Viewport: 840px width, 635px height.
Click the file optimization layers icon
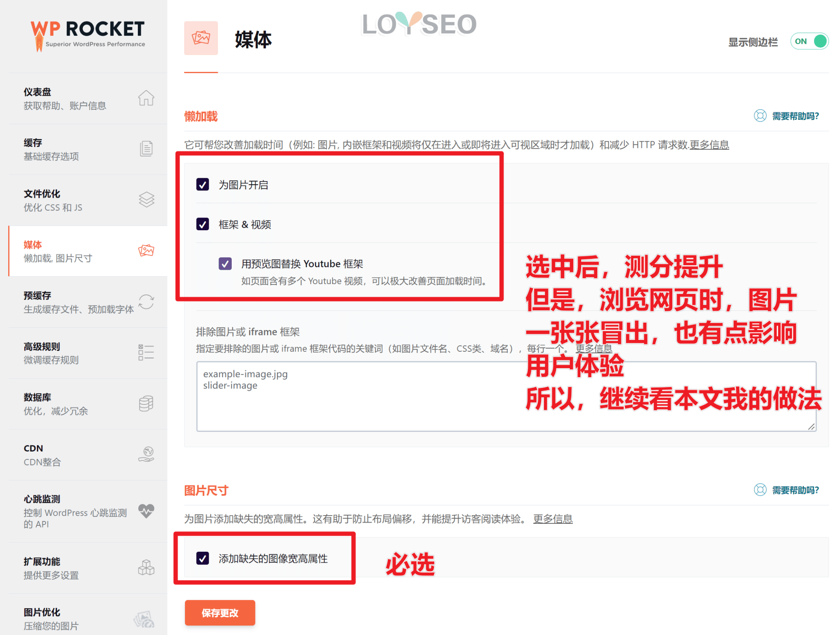(146, 199)
